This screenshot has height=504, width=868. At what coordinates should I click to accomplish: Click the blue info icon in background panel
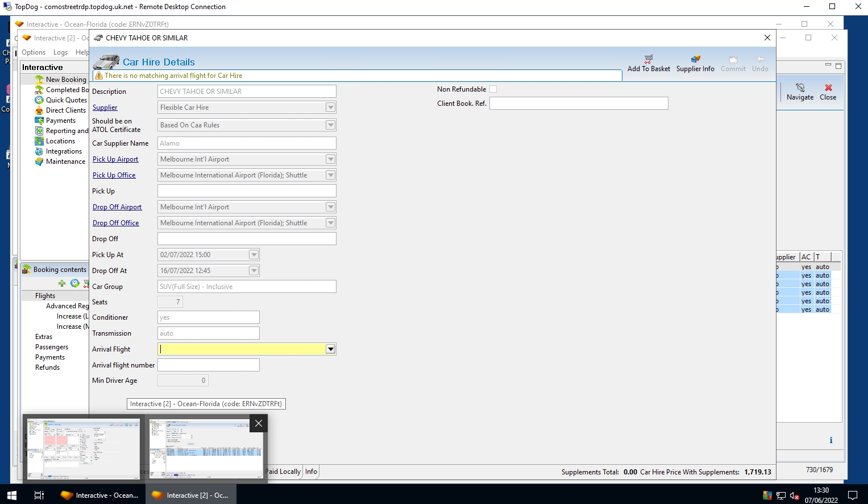point(831,440)
